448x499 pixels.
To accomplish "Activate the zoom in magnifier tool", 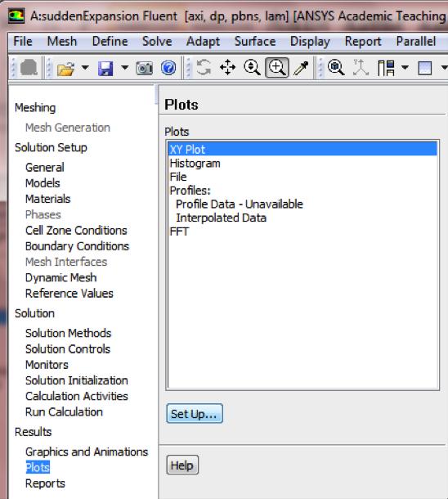I will pos(277,67).
